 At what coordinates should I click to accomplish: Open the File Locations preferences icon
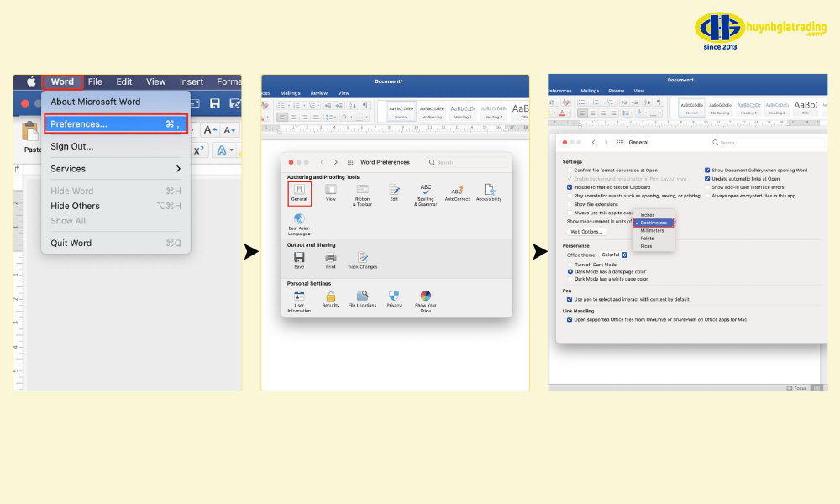tap(362, 297)
